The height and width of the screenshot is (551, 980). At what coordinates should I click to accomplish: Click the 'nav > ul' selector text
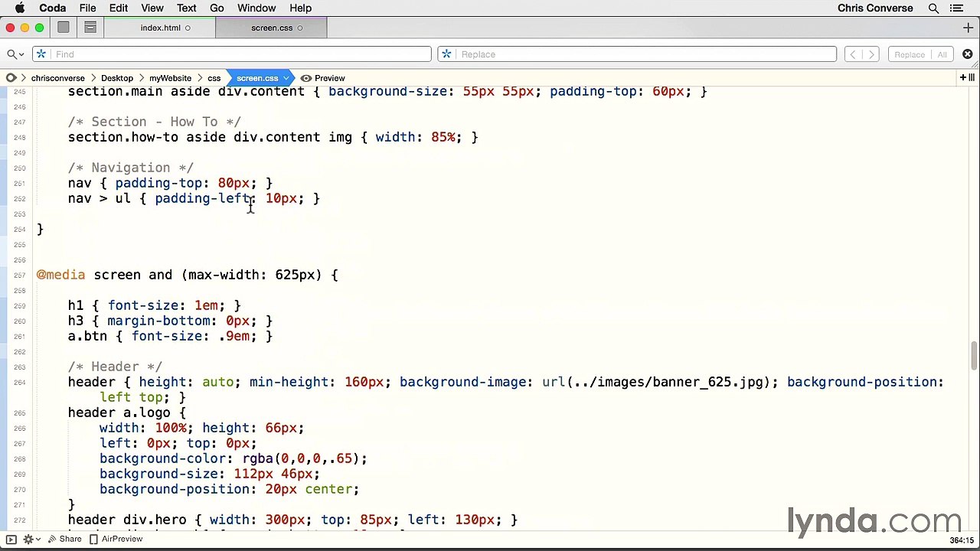coord(100,198)
